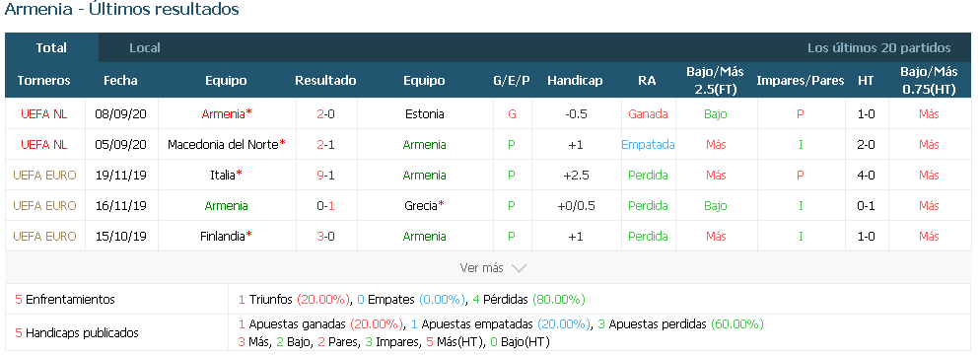Open UEFA EURO tournament on 19/11/19 row
The image size is (980, 356).
point(43,176)
